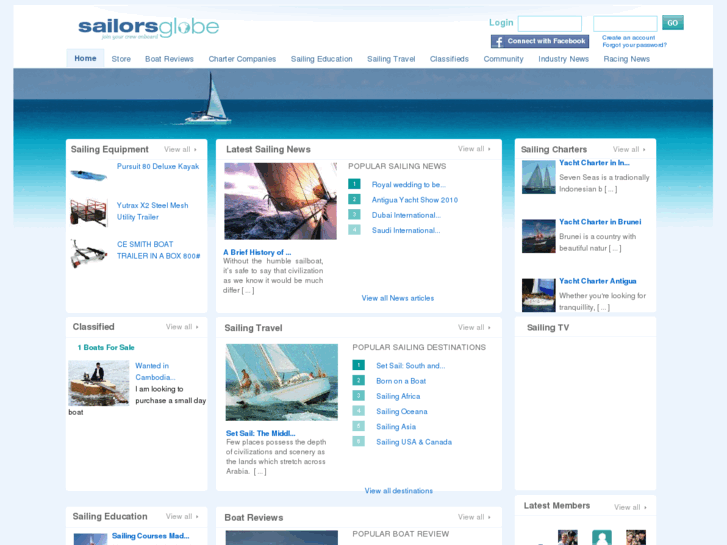Click the GO login button

point(673,23)
